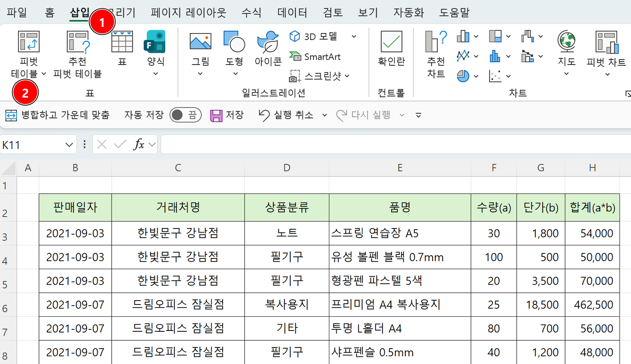
Task: Click in the formula bar input
Action: (396, 145)
